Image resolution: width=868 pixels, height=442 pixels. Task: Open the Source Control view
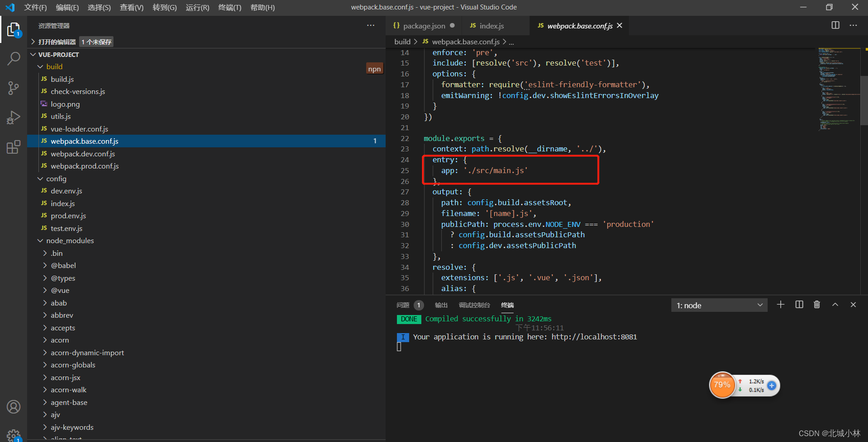(x=14, y=88)
